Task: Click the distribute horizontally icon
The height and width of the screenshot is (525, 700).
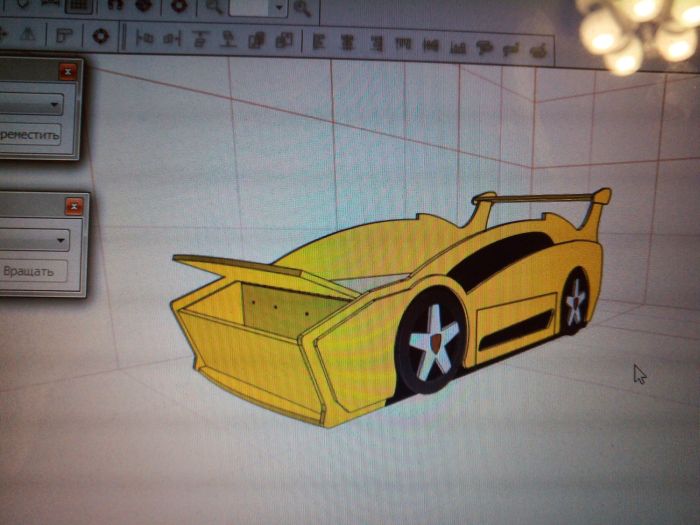Action: point(431,46)
